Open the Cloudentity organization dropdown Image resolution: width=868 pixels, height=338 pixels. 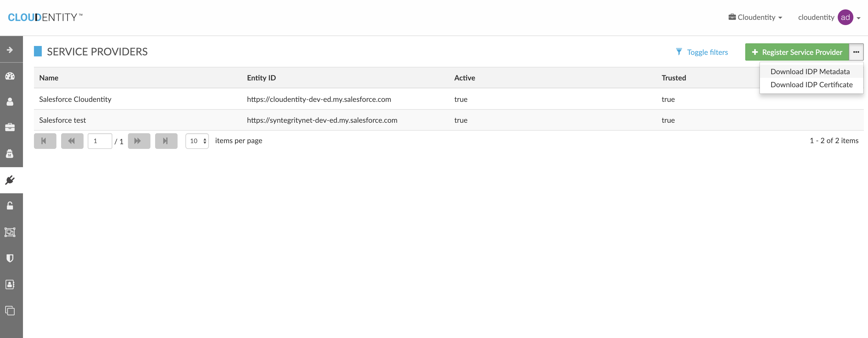pos(755,17)
